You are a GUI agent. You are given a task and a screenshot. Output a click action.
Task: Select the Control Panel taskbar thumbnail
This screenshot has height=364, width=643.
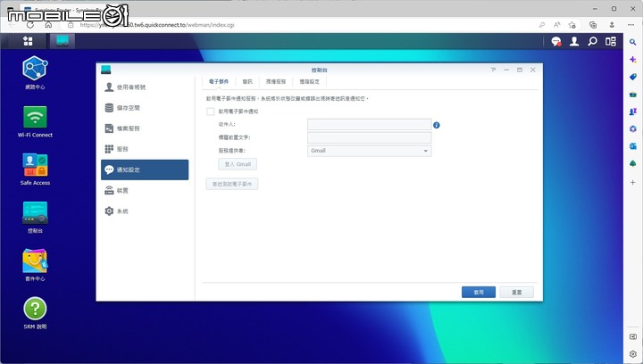(63, 41)
